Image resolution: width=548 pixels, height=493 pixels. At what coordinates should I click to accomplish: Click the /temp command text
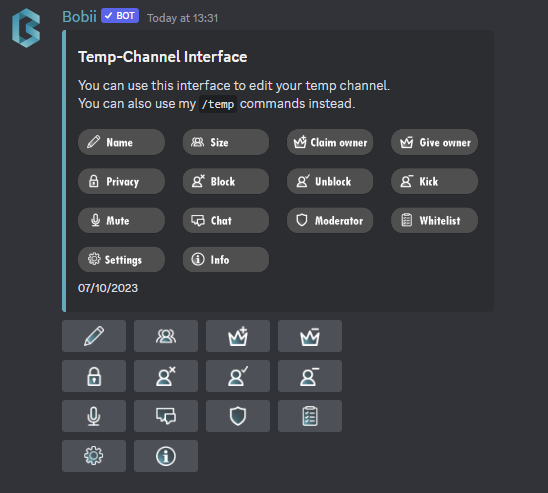[218, 104]
